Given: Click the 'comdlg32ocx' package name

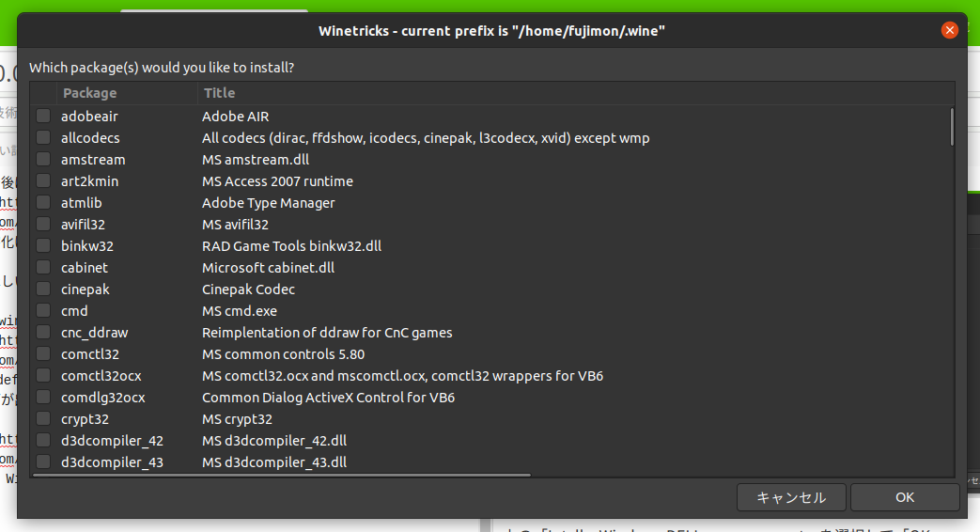Looking at the screenshot, I should (x=103, y=398).
